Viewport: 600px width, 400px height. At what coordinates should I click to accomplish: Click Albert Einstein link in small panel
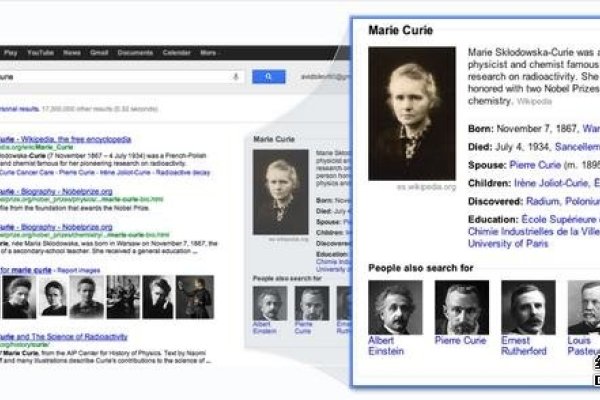tap(264, 328)
